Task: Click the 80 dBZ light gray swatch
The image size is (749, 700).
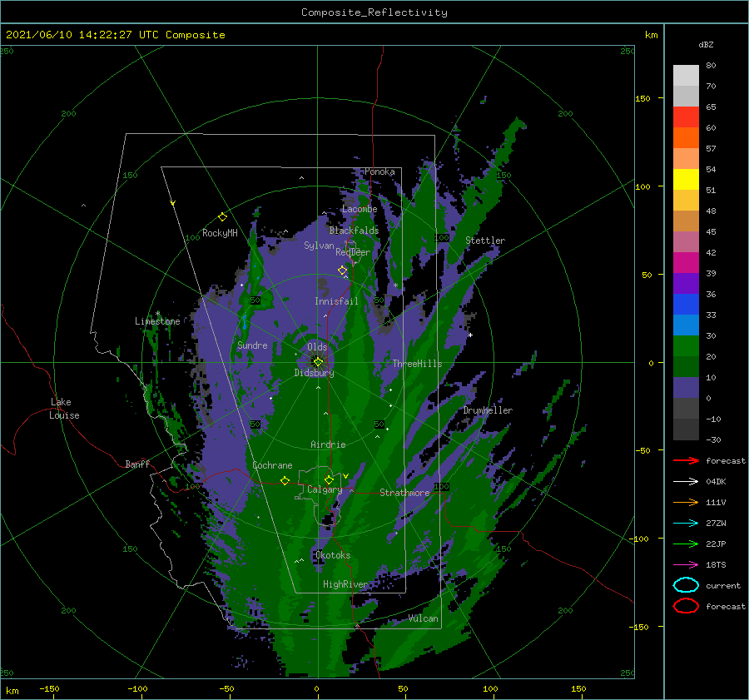Action: tap(686, 76)
